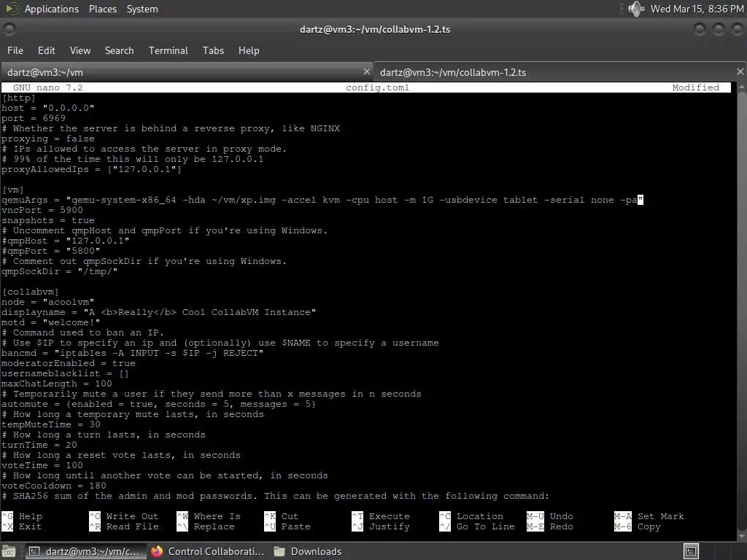Click the "node = "acoolvm"" line
Image resolution: width=747 pixels, height=560 pixels.
click(x=48, y=302)
